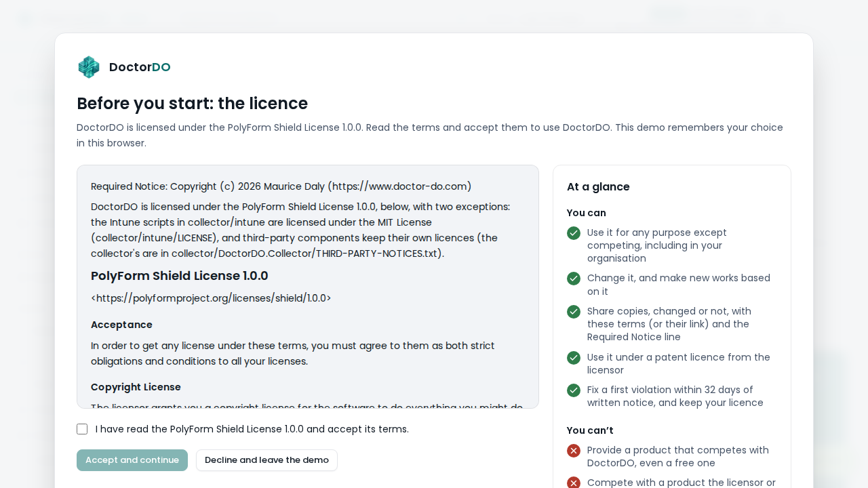Click the text "Provide a product that competes with DoctorDO"
This screenshot has width=868, height=488.
(x=678, y=457)
